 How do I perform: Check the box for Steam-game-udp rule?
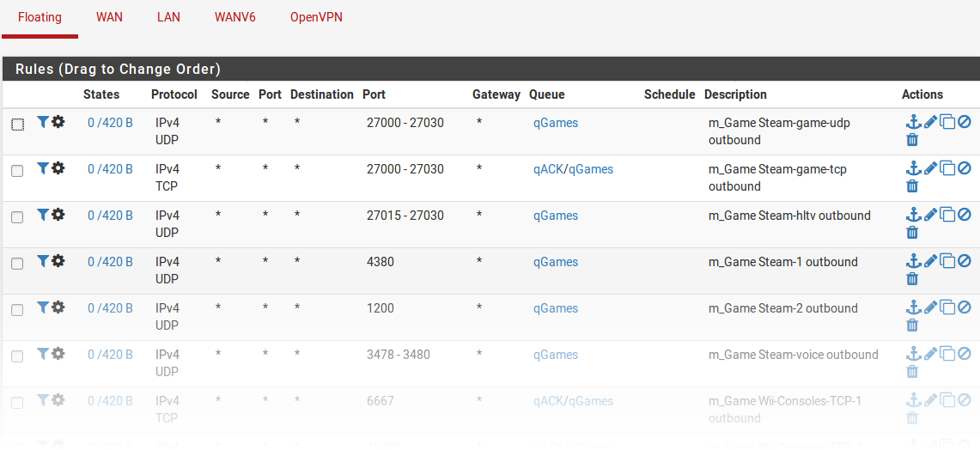tap(17, 125)
